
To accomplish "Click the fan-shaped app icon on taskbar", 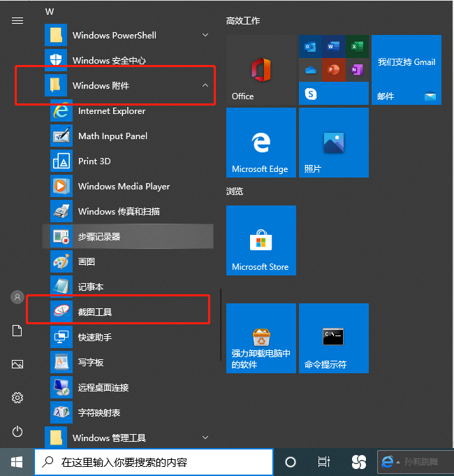I will coord(359,462).
